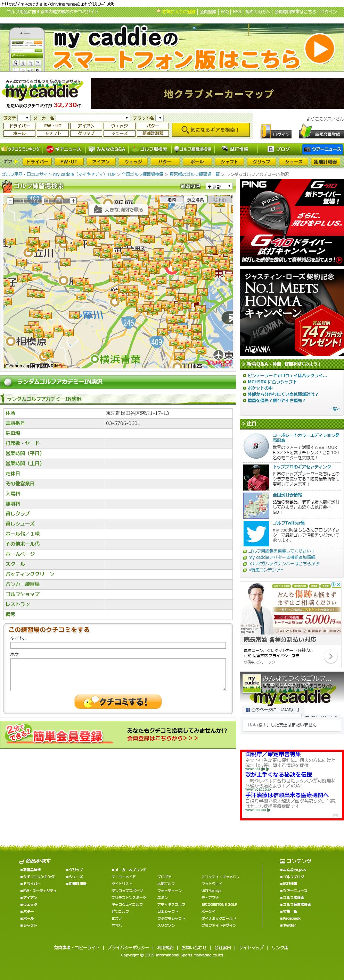Go to the ツアーニュース menu item
Viewport: 344px width, 980px height.
pyautogui.click(x=322, y=149)
